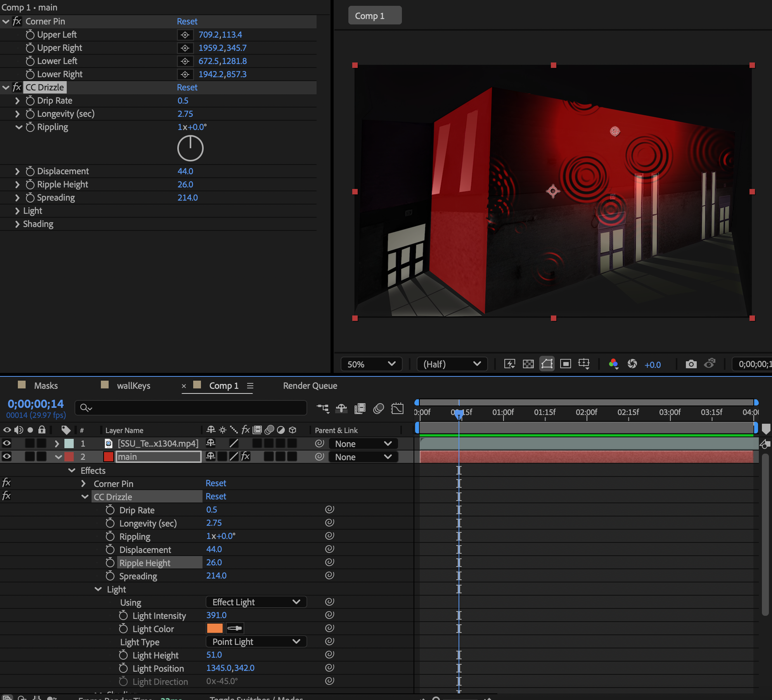Reset the CC Drizzle effect
The height and width of the screenshot is (700, 772).
187,87
